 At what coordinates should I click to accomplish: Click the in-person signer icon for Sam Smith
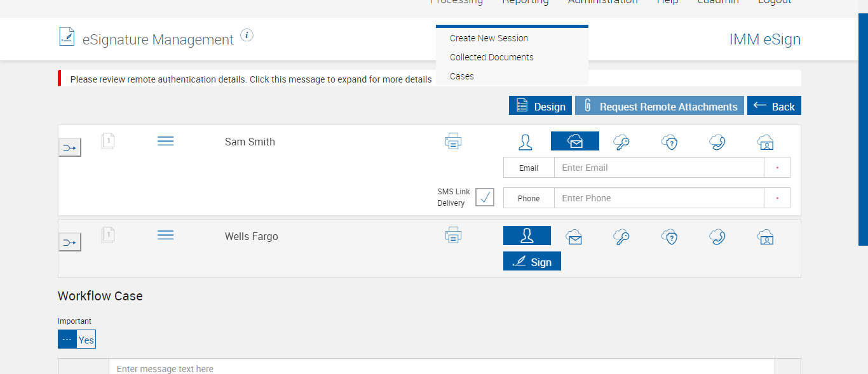click(x=526, y=142)
